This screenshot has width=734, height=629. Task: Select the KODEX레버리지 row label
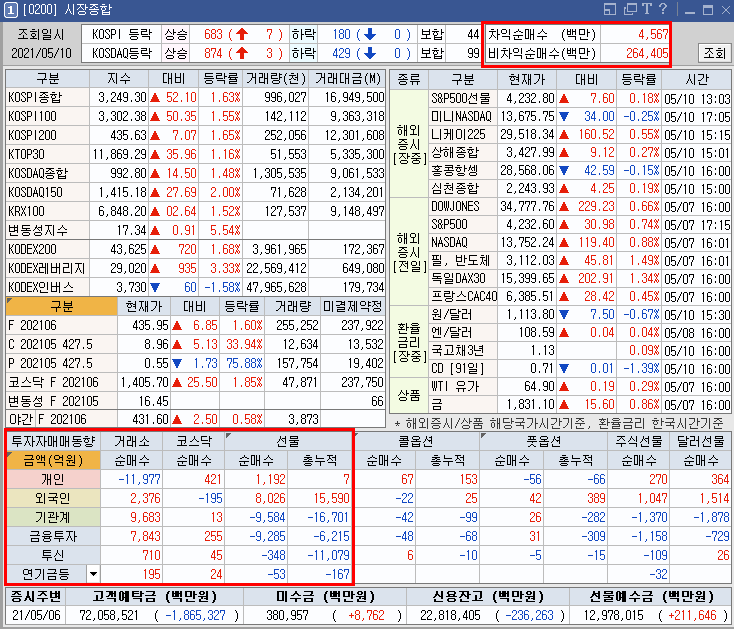[x=47, y=268]
